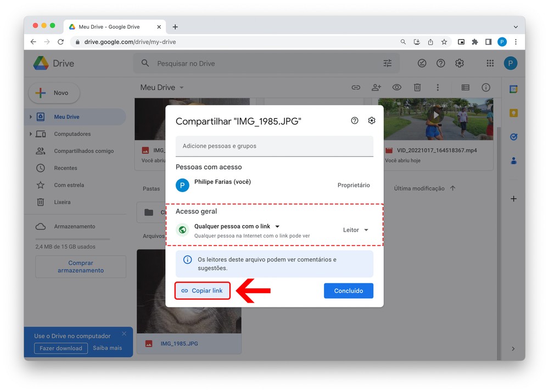Open the tab search chevron
Screen dimensions: 549x392
pos(516,27)
